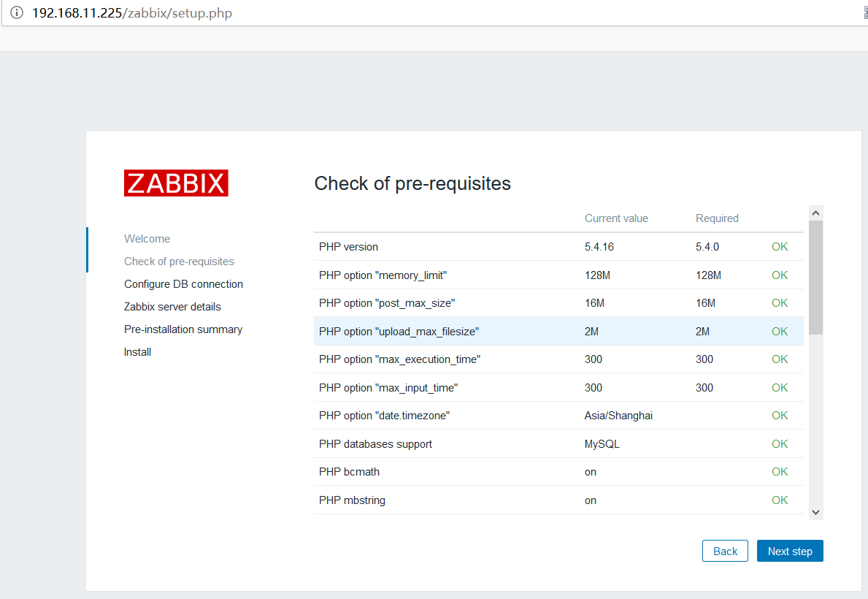The width and height of the screenshot is (868, 599).
Task: Click the Next step button
Action: pyautogui.click(x=789, y=552)
